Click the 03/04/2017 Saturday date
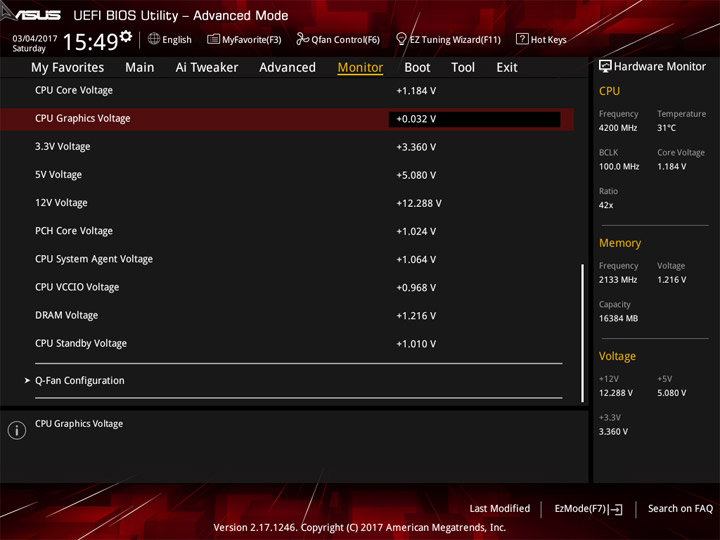The width and height of the screenshot is (720, 540). (34, 43)
